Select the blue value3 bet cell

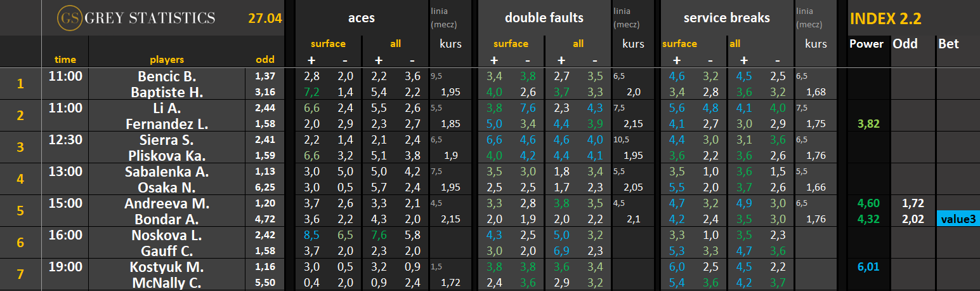pos(958,219)
